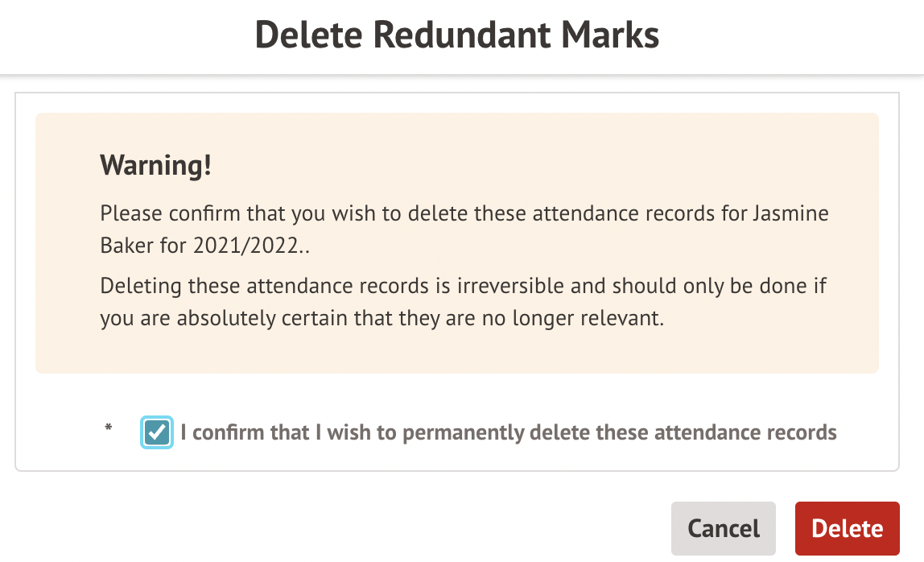Viewport: 924px width, 562px height.
Task: Click 'attendance records' in the confirmation label
Action: click(745, 432)
